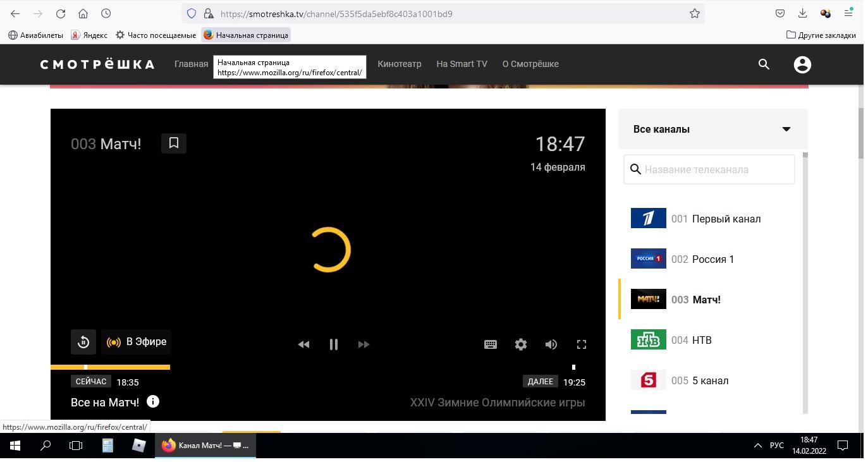Open the На Smart TV page
This screenshot has width=868, height=462.
462,64
